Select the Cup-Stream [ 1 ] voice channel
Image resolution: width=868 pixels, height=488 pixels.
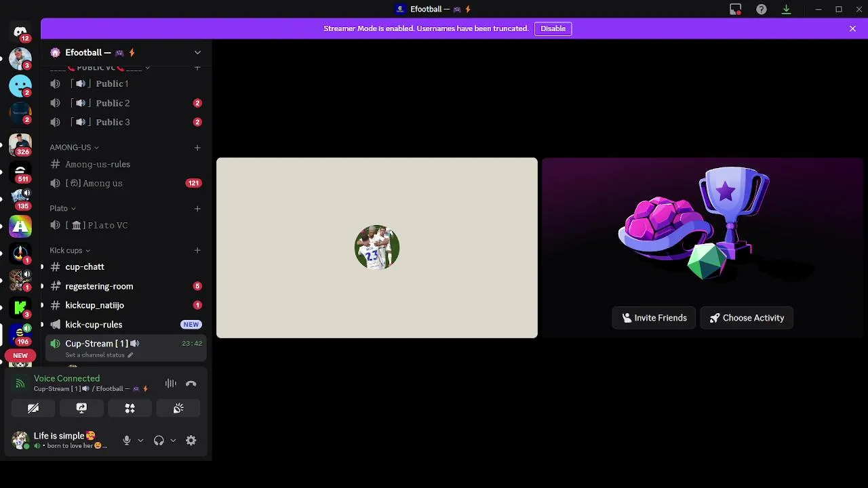(126, 347)
